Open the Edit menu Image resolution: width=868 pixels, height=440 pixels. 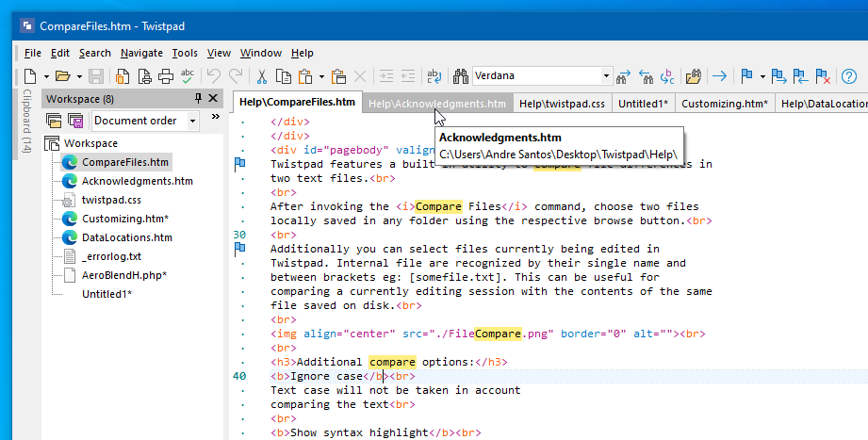coord(59,53)
